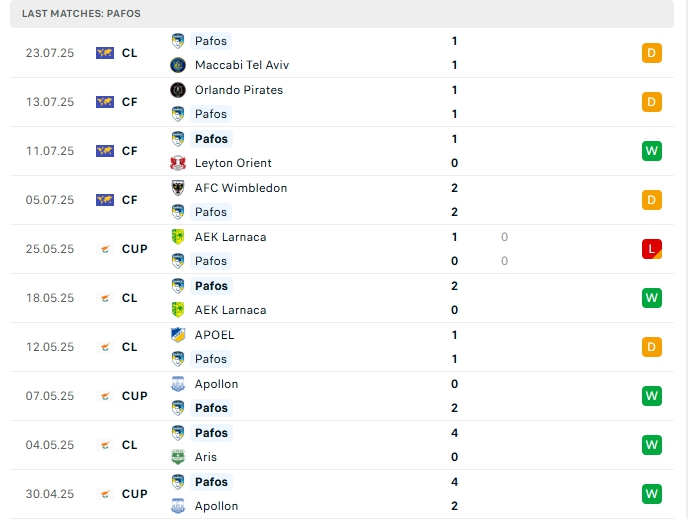This screenshot has height=519, width=688.
Task: Click the W badge for Leyton Orient match
Action: 652,151
